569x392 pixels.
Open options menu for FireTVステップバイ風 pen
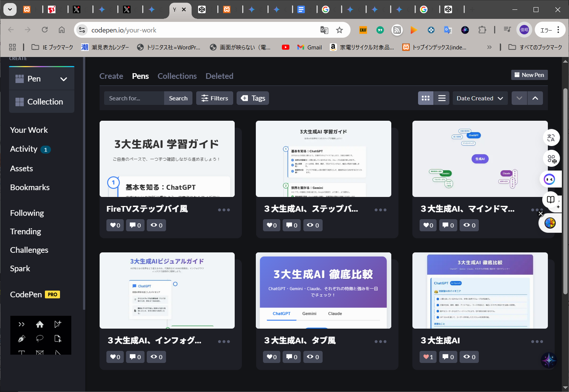coord(224,210)
